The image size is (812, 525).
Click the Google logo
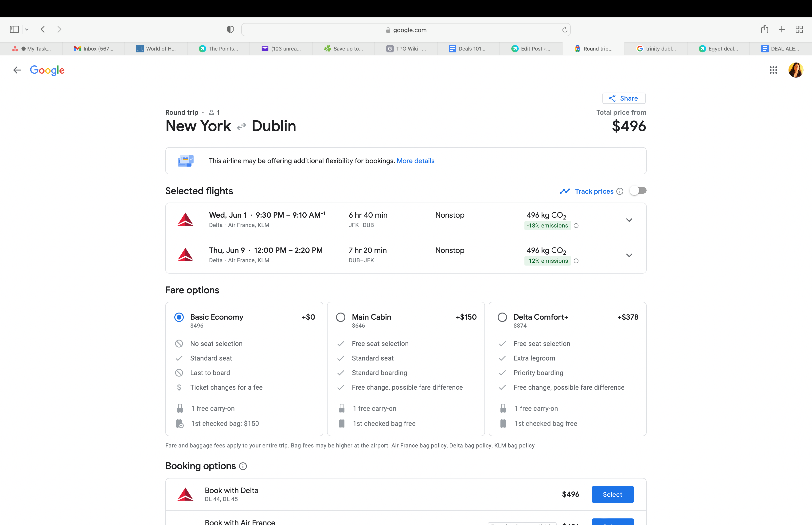click(47, 70)
